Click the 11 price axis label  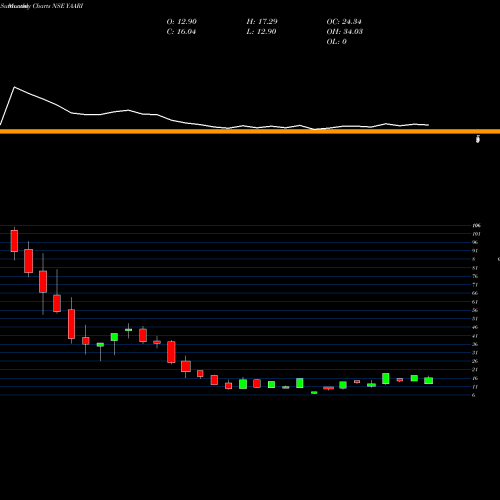(x=475, y=387)
